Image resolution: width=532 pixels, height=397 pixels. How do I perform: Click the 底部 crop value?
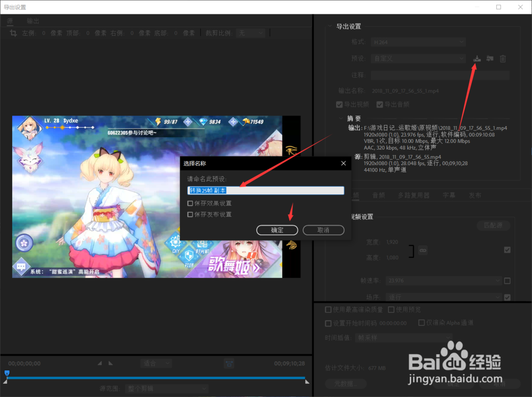click(176, 33)
